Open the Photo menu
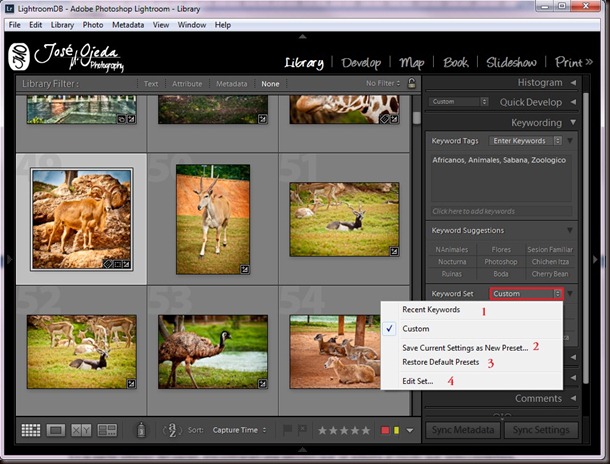Viewport: 610px width, 464px height. [93, 25]
